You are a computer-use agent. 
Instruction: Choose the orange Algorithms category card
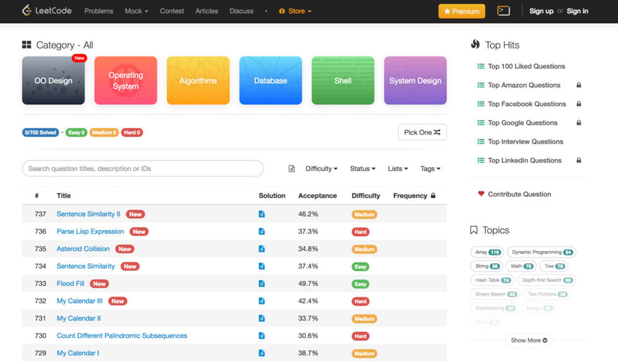point(198,81)
